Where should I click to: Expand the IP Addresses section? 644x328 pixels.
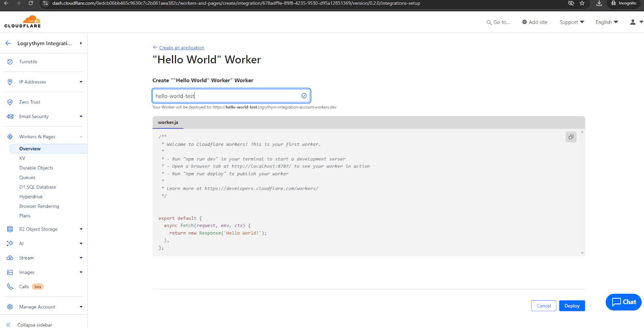pos(81,82)
